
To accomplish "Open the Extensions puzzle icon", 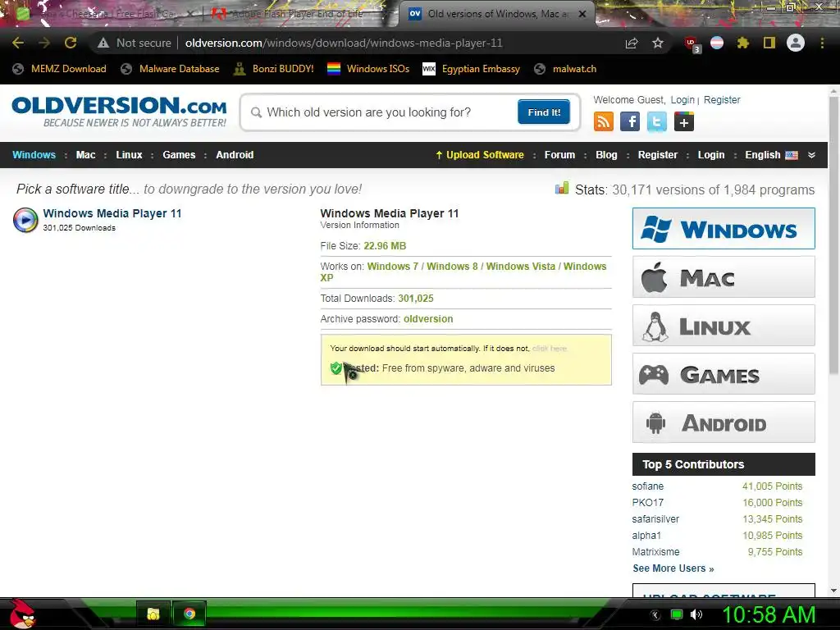I will pyautogui.click(x=743, y=43).
